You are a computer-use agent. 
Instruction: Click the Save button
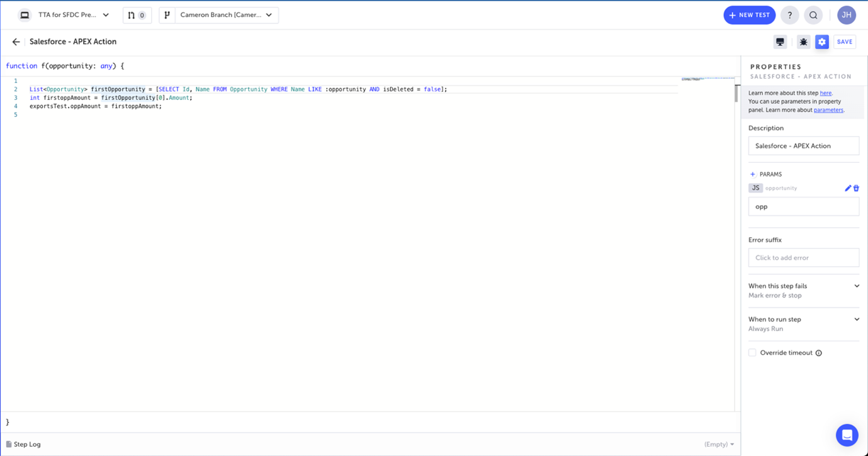pos(844,42)
